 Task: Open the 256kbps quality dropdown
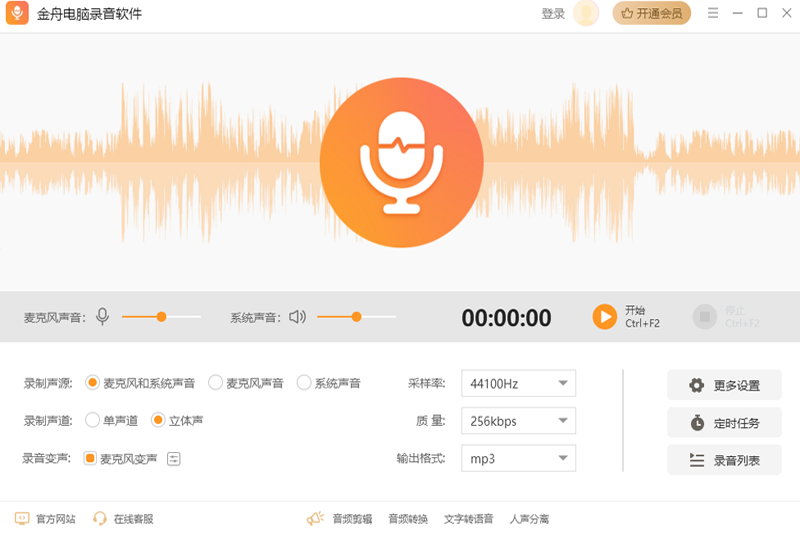518,421
